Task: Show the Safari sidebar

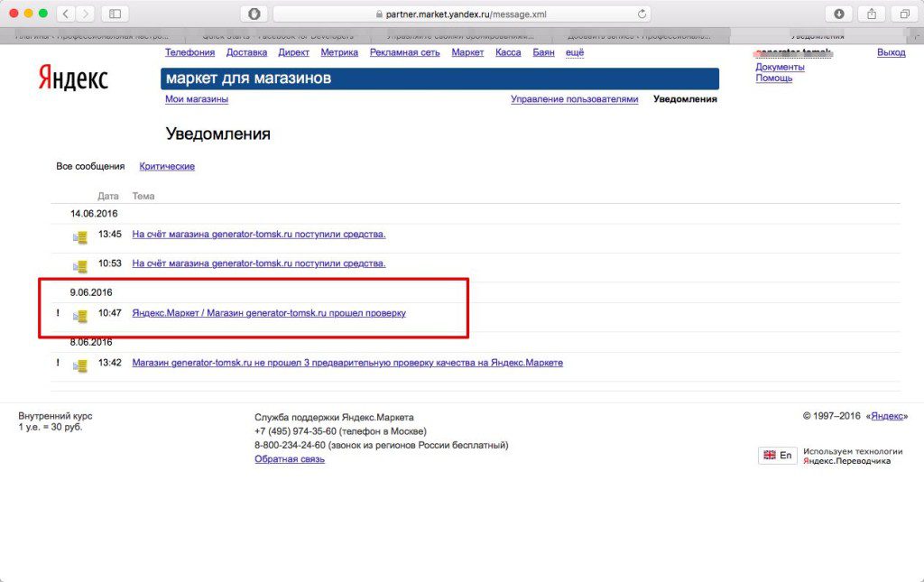Action: (x=115, y=14)
